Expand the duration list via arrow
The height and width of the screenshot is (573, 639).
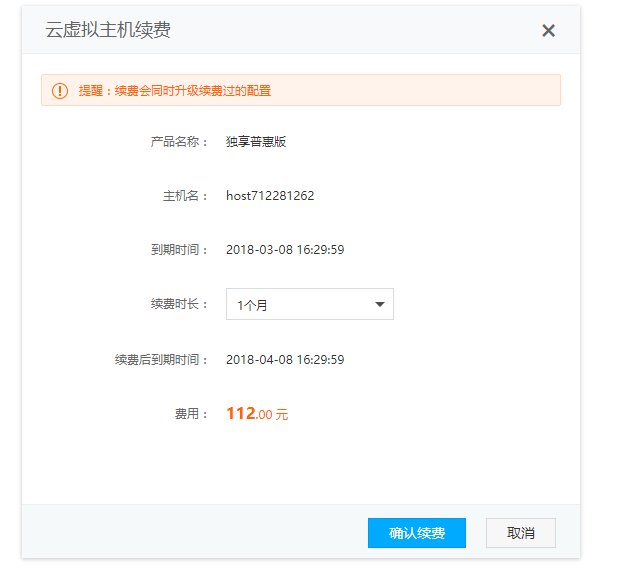tap(380, 305)
